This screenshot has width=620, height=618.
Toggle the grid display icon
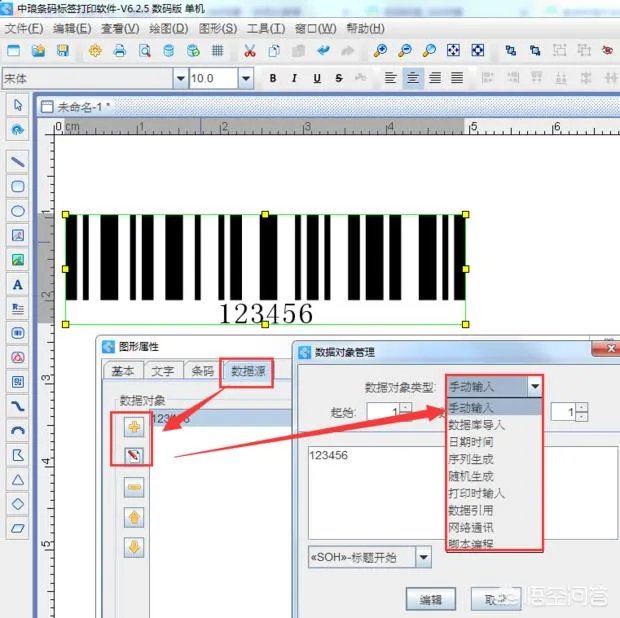(217, 51)
